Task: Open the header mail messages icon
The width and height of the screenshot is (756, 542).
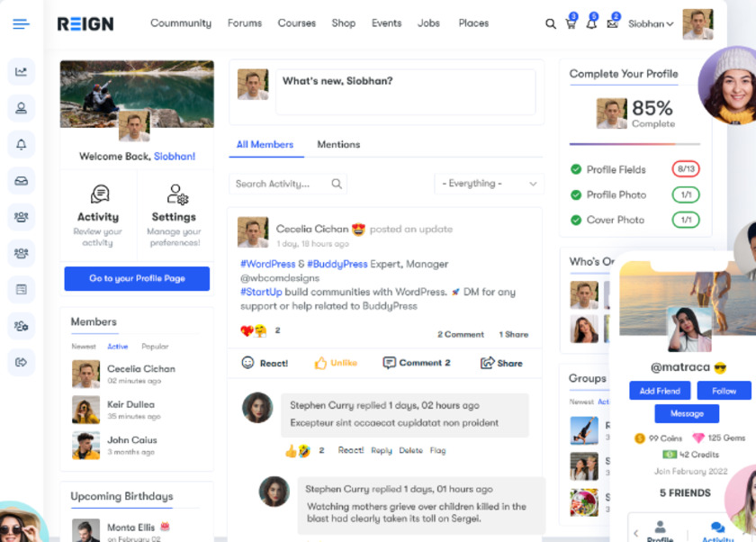Action: [612, 23]
